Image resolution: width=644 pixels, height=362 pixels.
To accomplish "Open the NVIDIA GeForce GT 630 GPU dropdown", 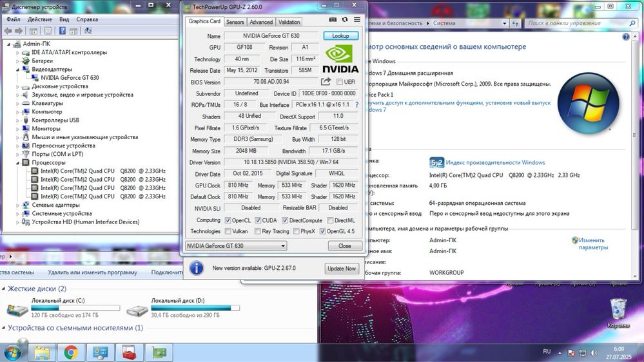I will pyautogui.click(x=236, y=246).
